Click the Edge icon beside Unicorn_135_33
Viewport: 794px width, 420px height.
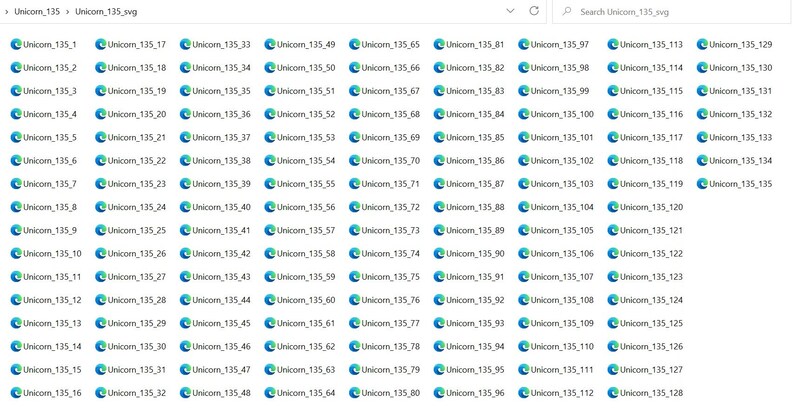pos(185,45)
